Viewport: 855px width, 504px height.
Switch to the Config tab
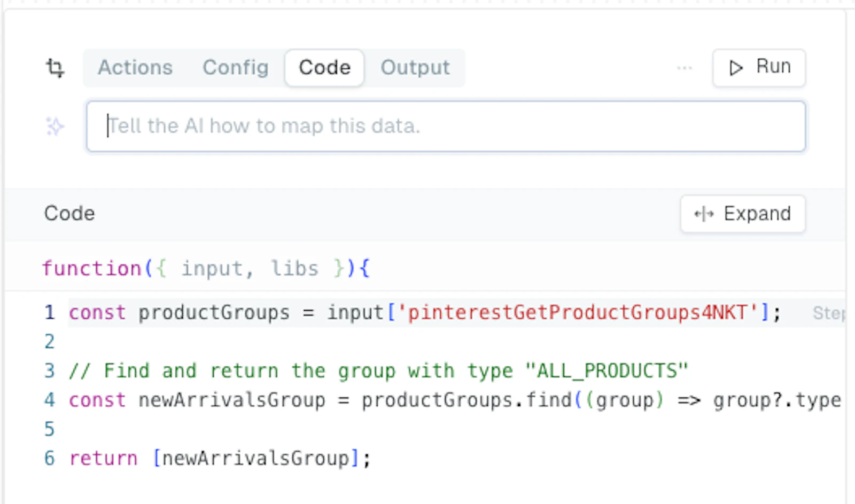(235, 68)
